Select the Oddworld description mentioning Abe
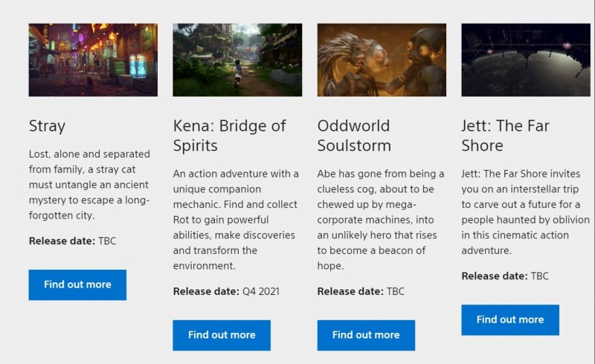This screenshot has height=364, width=595. point(381,220)
